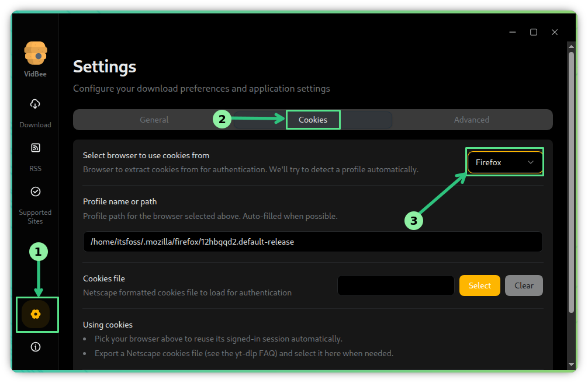The height and width of the screenshot is (383, 588).
Task: Click the profile path input field
Action: tap(313, 241)
